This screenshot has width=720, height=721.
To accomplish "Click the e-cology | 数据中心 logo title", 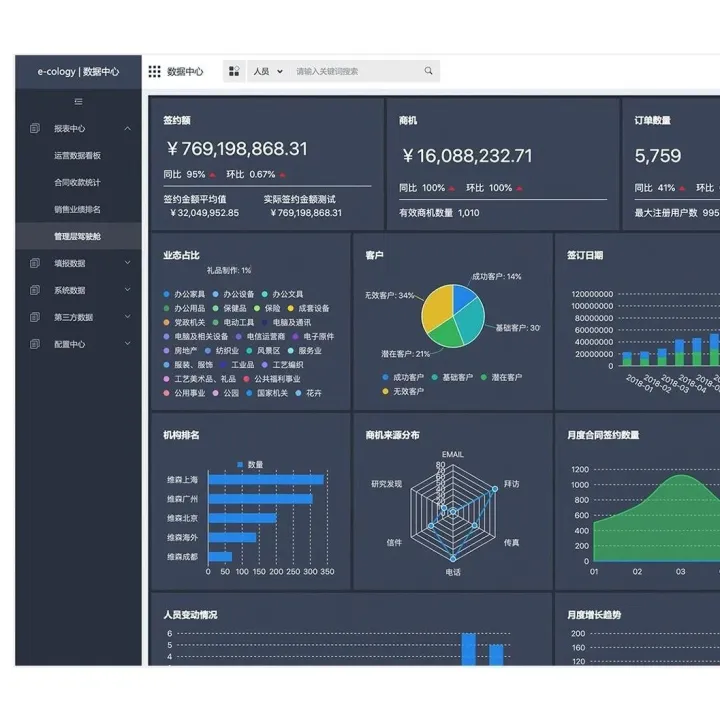I will tap(78, 72).
